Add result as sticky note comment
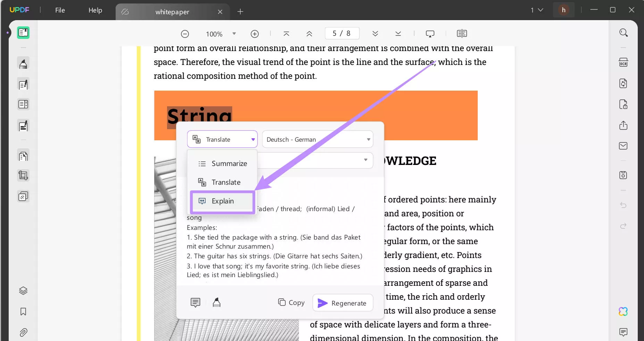Viewport: 644px width, 341px height. coord(195,303)
